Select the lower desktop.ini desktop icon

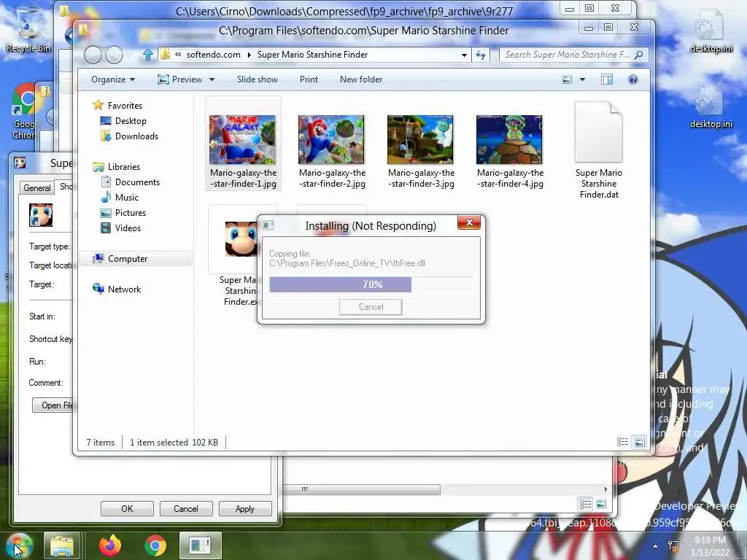click(x=711, y=106)
